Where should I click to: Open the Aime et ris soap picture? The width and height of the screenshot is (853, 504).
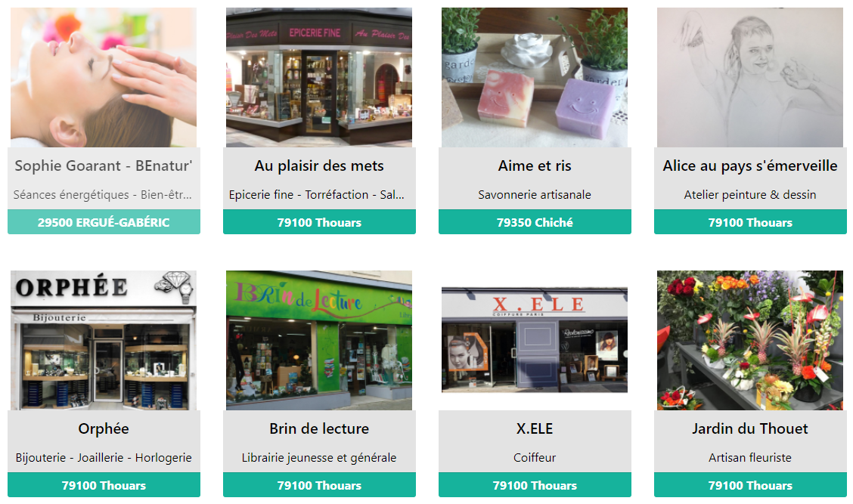point(534,77)
